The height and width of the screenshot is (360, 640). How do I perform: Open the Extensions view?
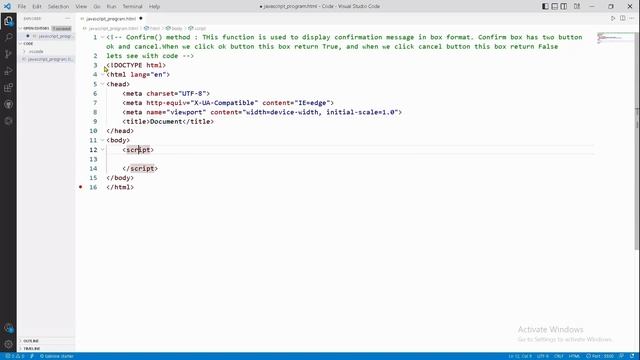point(8,88)
